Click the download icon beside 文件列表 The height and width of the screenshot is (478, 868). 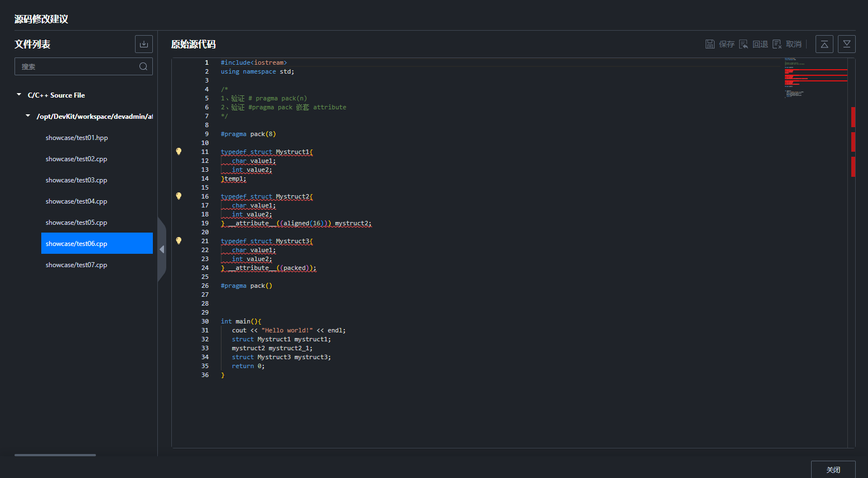[x=144, y=44]
